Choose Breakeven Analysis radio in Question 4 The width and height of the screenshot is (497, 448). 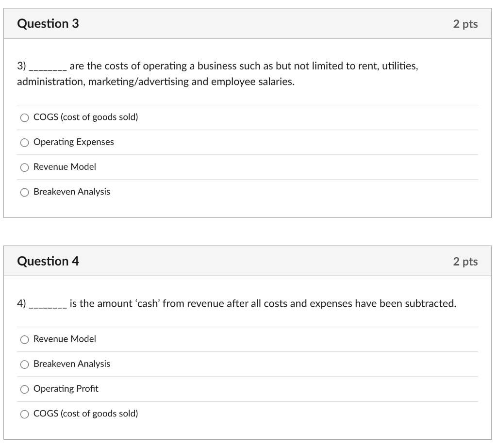pos(24,364)
